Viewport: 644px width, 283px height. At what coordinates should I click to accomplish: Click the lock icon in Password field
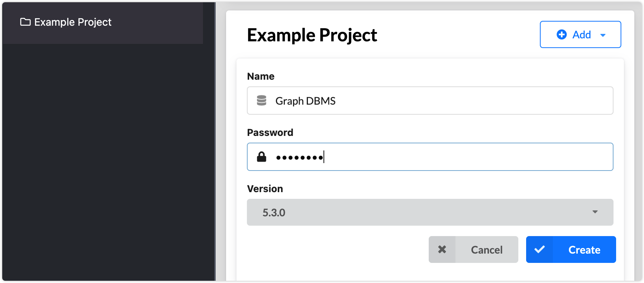262,157
